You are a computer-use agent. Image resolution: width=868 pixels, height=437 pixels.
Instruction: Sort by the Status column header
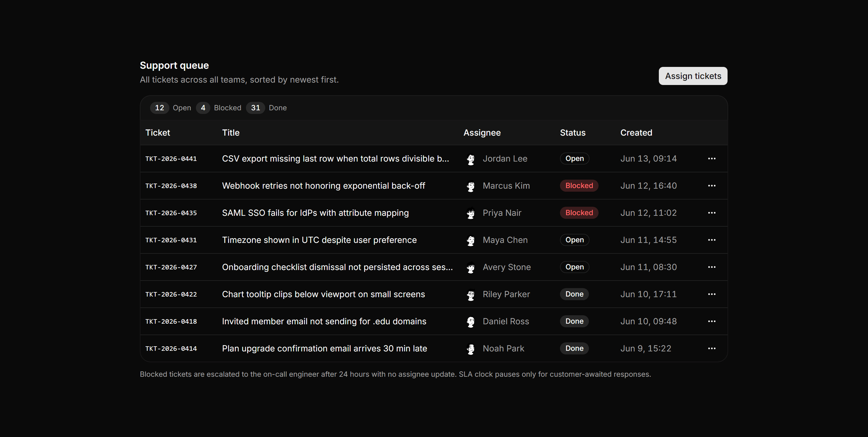tap(573, 133)
